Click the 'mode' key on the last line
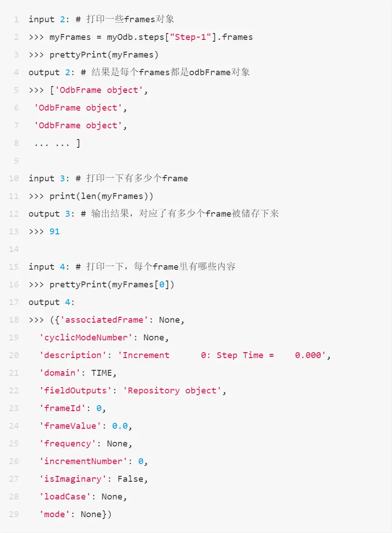 pyautogui.click(x=55, y=514)
